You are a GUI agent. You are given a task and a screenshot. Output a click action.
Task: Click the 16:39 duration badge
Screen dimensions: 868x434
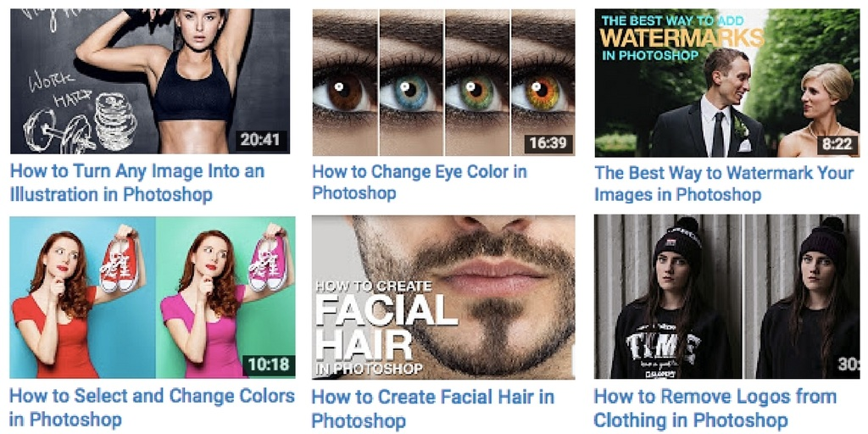[x=547, y=142]
